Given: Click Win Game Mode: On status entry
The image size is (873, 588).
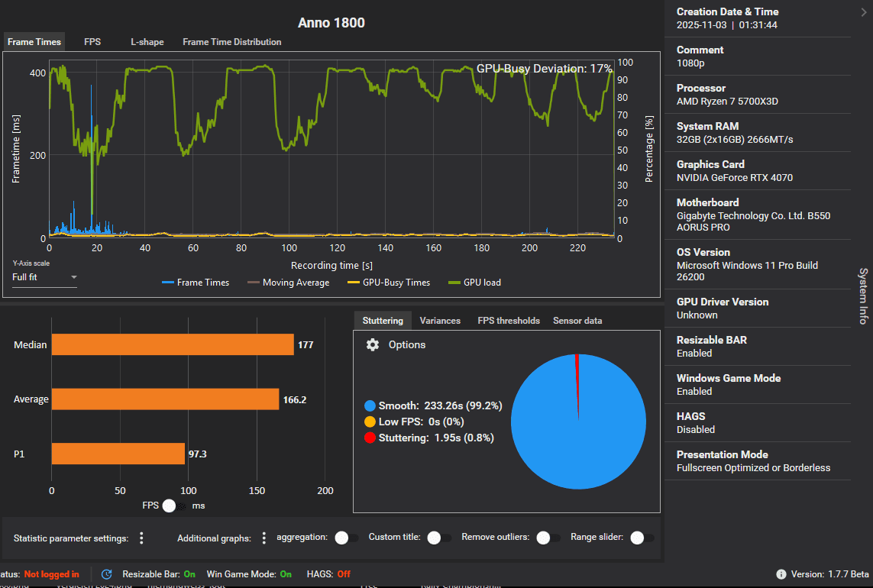Looking at the screenshot, I should point(249,574).
